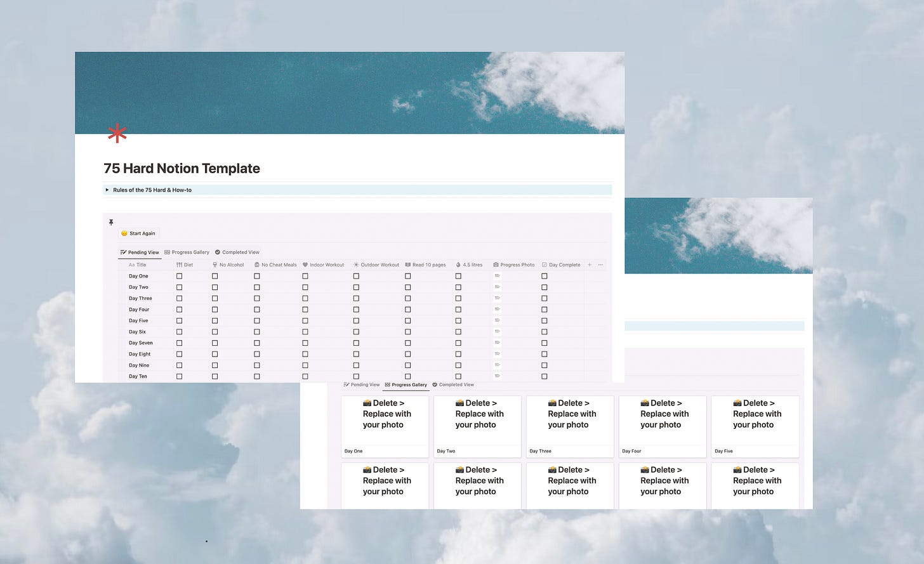Viewport: 924px width, 564px height.
Task: Expand the Rules of the 75 Hard toggle
Action: tap(107, 190)
